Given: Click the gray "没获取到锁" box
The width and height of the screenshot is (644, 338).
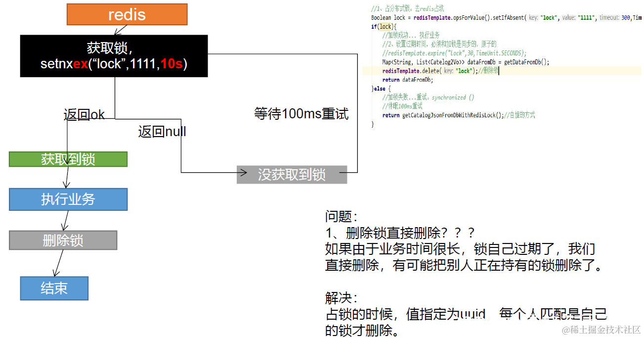Looking at the screenshot, I should coord(292,174).
